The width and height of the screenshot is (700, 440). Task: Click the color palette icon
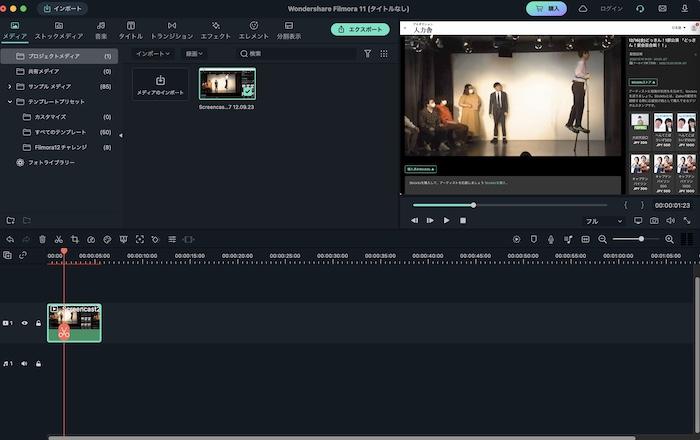tap(107, 240)
